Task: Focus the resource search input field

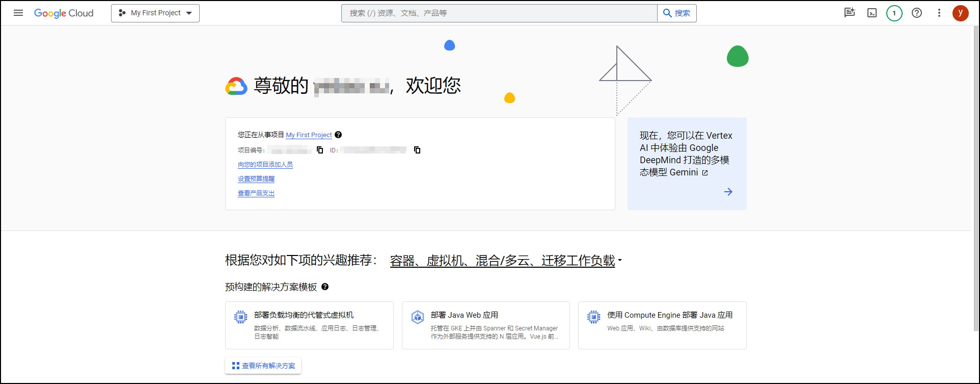Action: coord(499,13)
